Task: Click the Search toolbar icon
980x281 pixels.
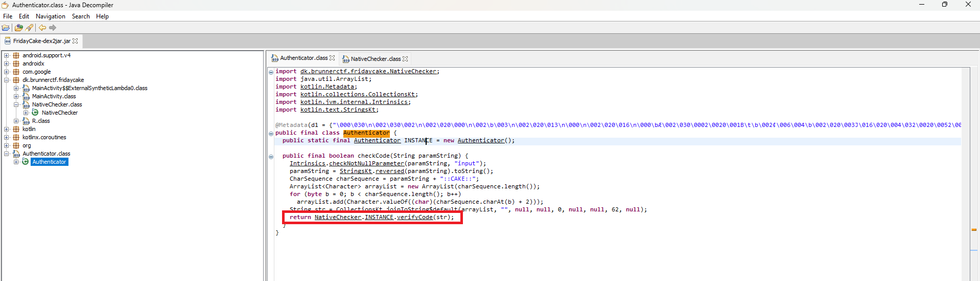Action: point(29,28)
